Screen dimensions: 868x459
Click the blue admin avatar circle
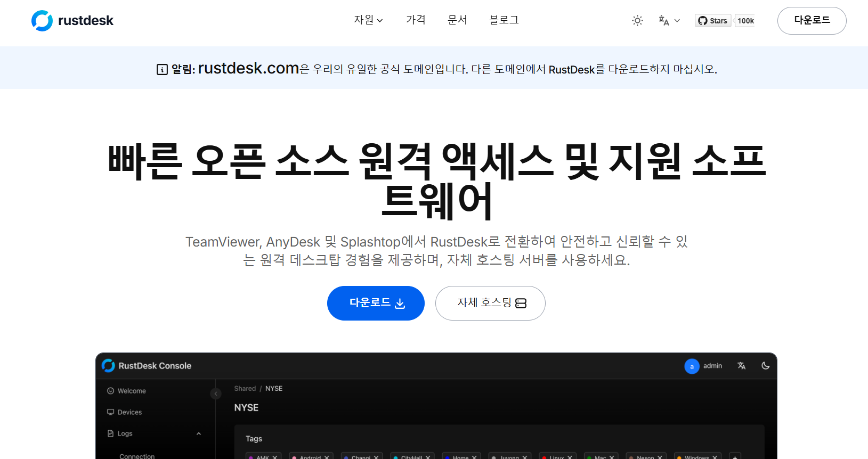tap(692, 366)
